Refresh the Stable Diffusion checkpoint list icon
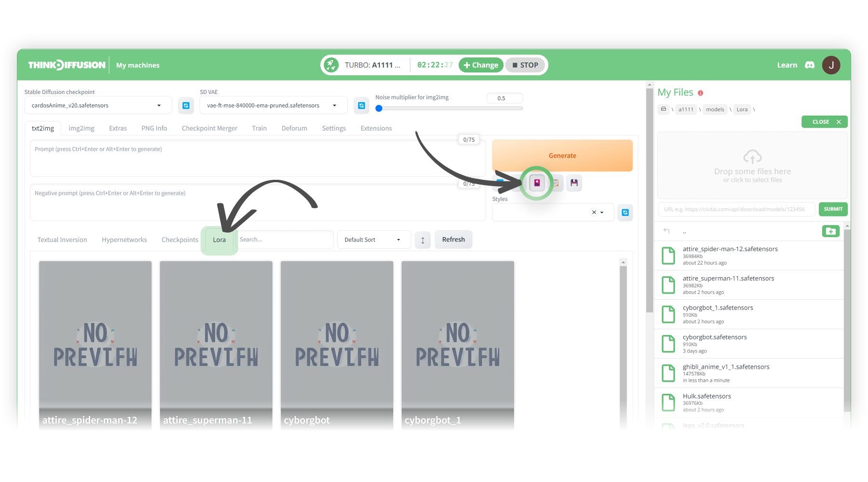 [186, 105]
